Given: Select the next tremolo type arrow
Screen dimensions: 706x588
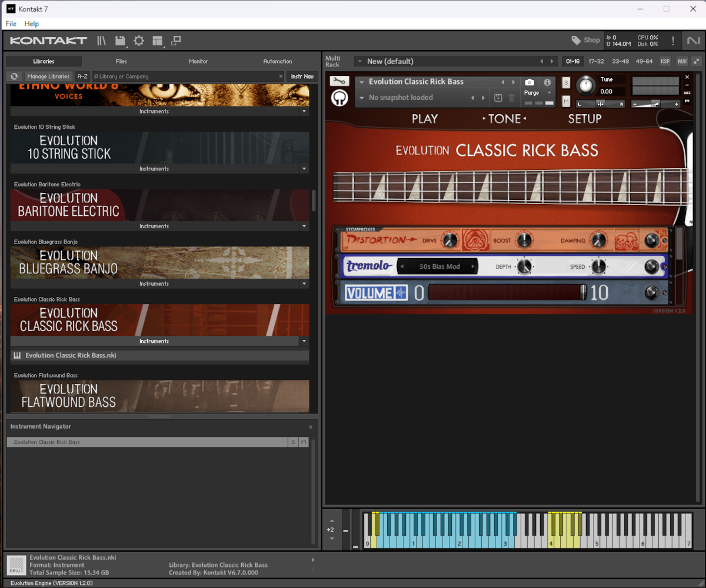Looking at the screenshot, I should click(x=472, y=266).
